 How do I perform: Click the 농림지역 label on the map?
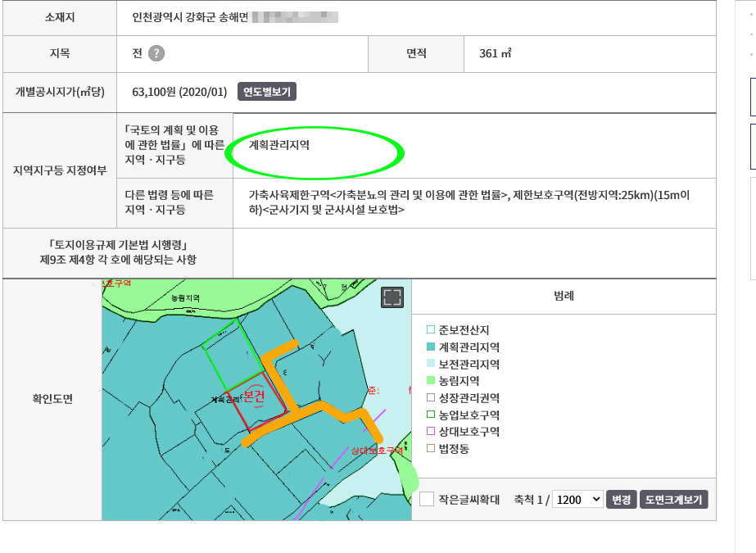click(x=184, y=299)
